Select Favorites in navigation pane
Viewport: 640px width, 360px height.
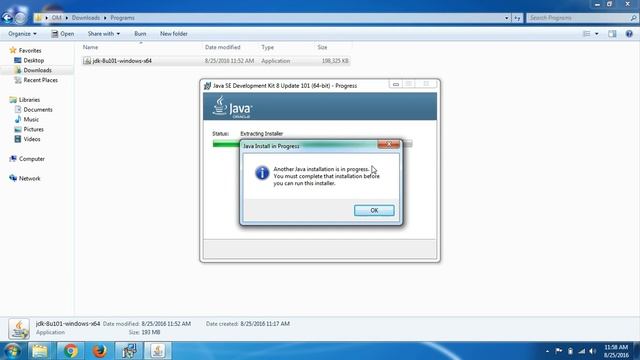coord(30,50)
